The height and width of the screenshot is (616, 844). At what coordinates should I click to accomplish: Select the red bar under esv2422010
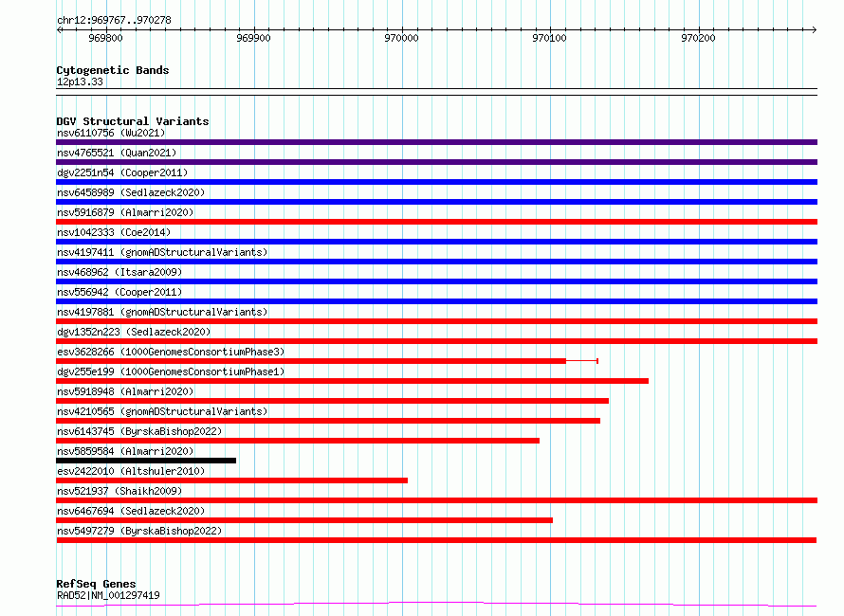point(231,480)
